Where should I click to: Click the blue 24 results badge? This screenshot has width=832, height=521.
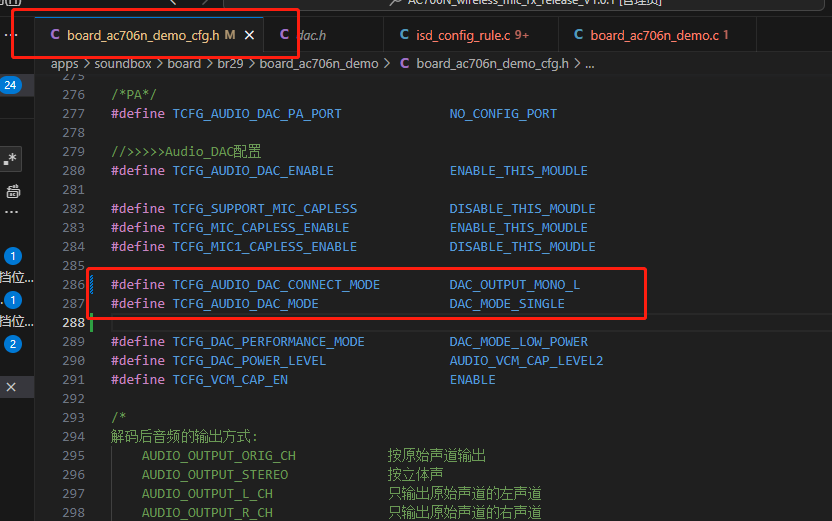coord(11,85)
